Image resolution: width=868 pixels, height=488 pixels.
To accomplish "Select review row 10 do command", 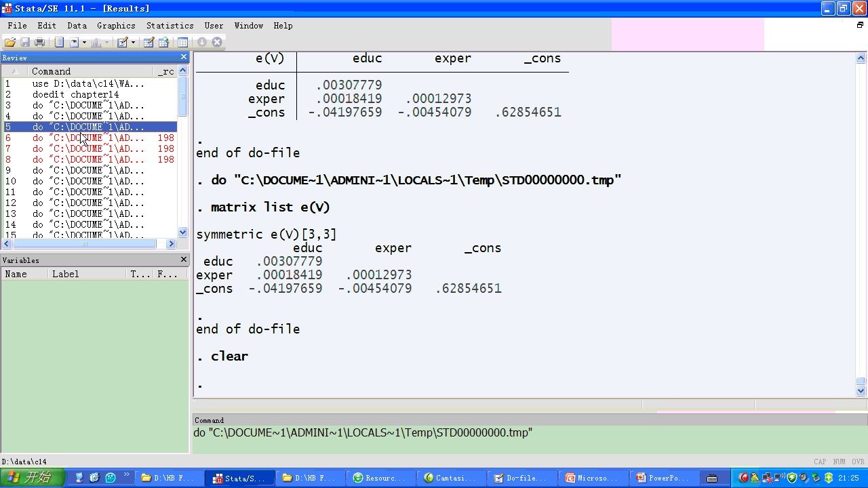I will (89, 181).
